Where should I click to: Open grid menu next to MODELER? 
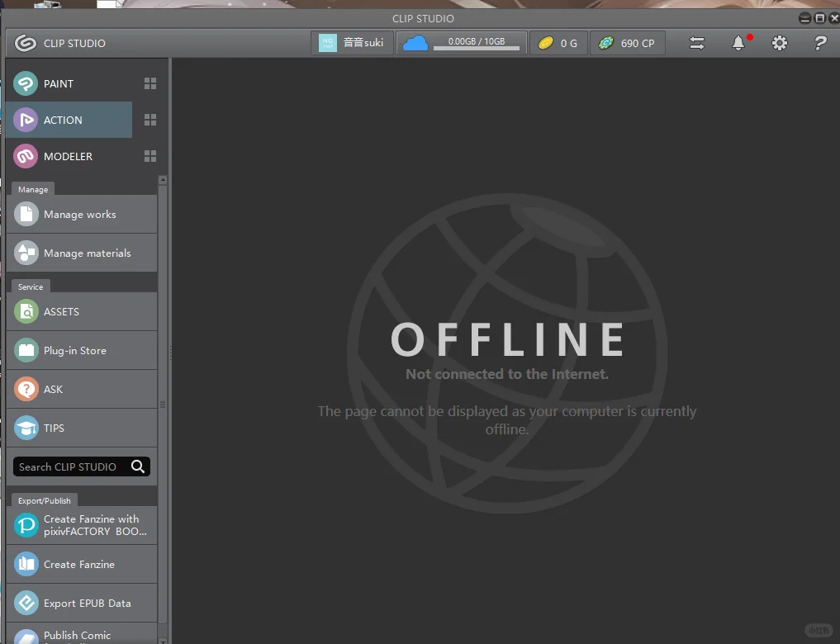click(150, 156)
